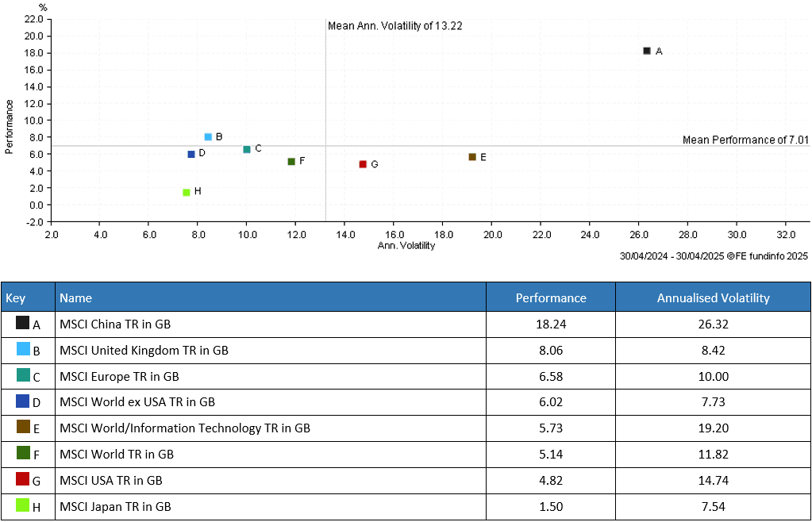
Task: Click performance value 5.73
Action: click(551, 428)
